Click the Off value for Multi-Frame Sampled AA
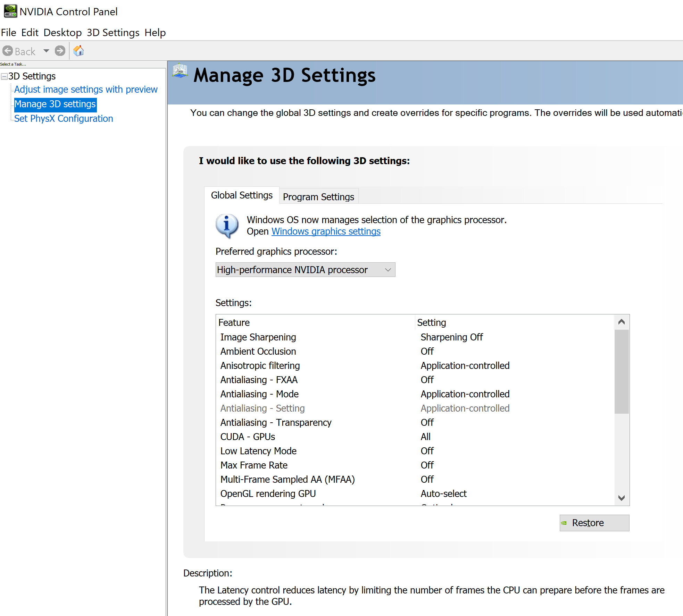 pyautogui.click(x=427, y=480)
